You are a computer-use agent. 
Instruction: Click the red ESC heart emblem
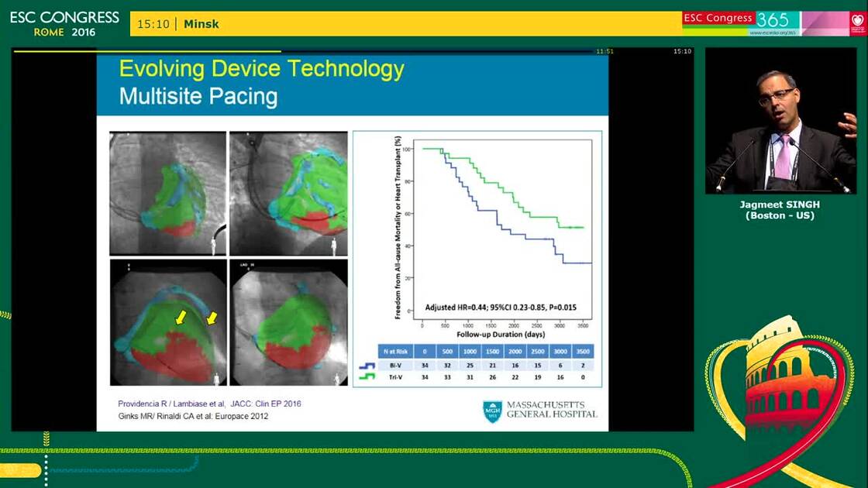tap(857, 21)
